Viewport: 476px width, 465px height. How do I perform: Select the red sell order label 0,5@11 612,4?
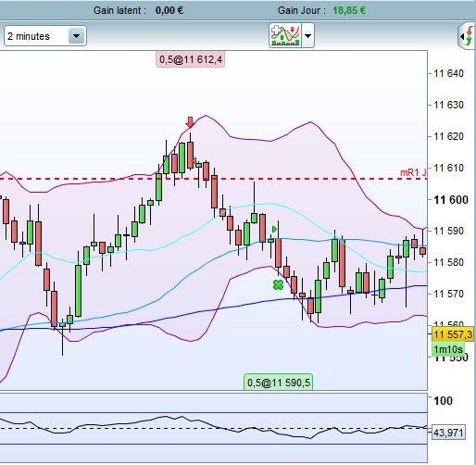pos(191,59)
